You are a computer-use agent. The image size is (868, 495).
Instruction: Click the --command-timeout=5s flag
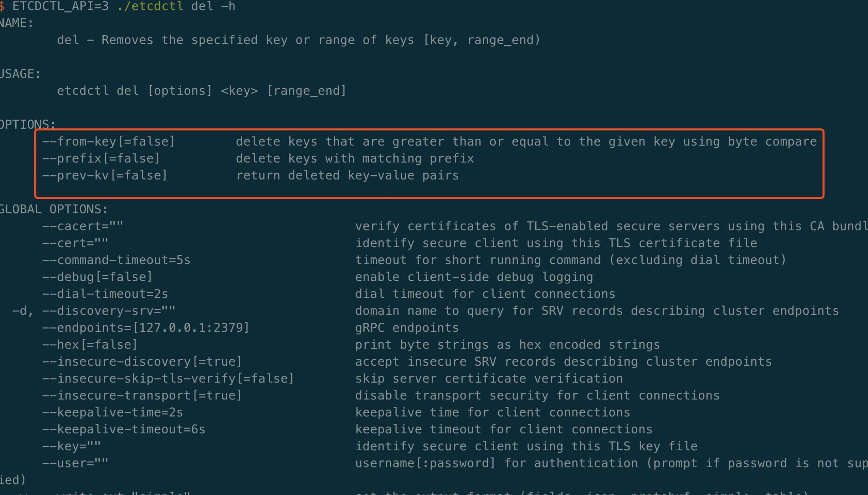[116, 260]
